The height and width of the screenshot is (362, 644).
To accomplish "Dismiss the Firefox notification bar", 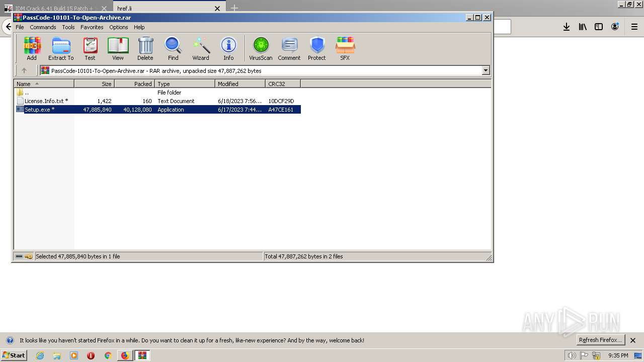I will coord(633,340).
